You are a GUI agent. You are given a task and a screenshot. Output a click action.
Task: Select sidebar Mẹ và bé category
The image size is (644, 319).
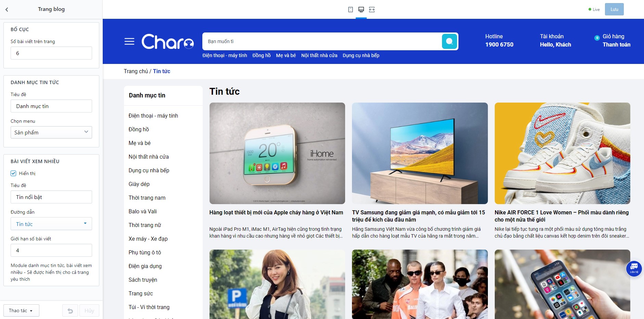tap(139, 143)
